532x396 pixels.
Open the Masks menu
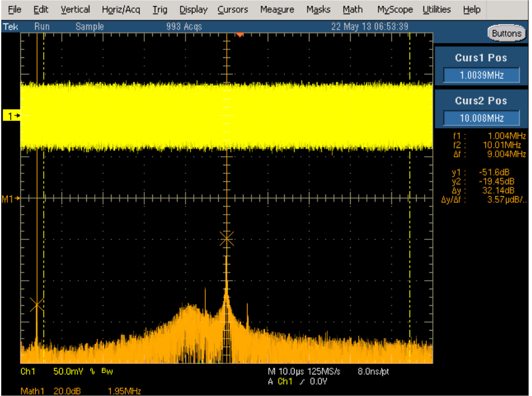click(x=318, y=9)
